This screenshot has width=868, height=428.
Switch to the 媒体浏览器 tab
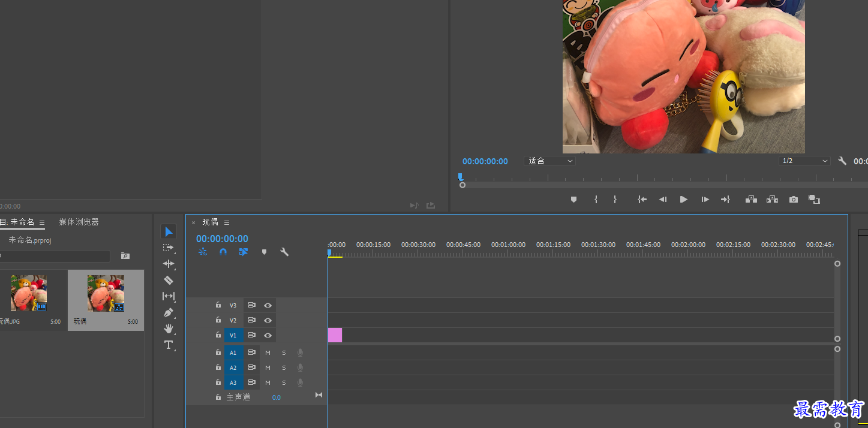pos(79,222)
